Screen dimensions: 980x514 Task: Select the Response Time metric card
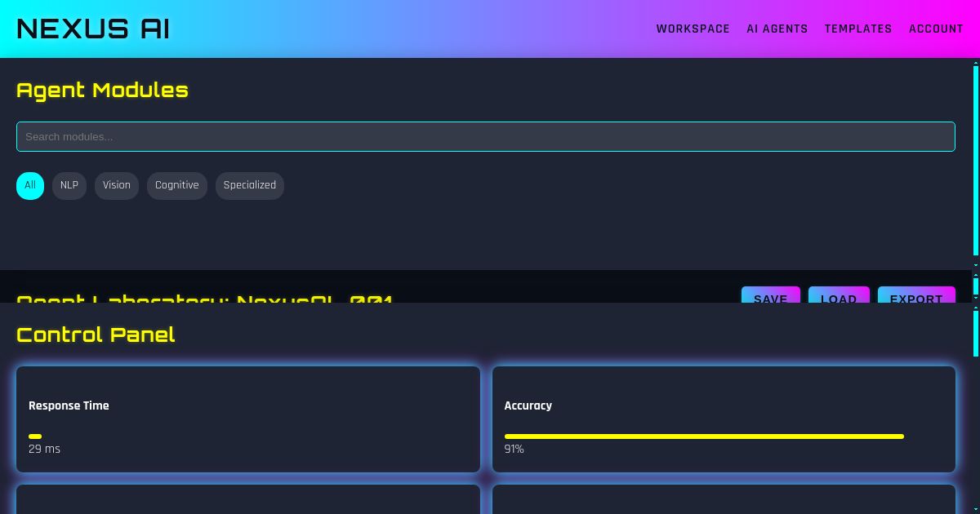[248, 419]
